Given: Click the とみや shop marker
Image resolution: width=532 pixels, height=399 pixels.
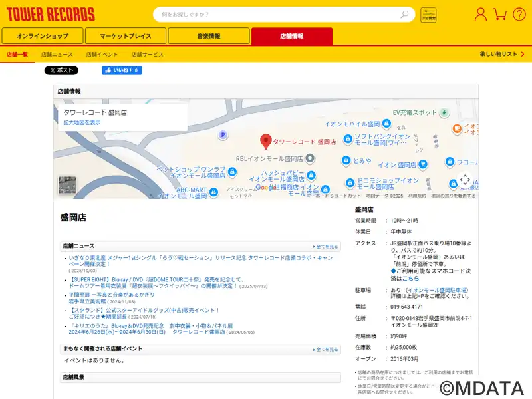Looking at the screenshot, I should click(346, 160).
